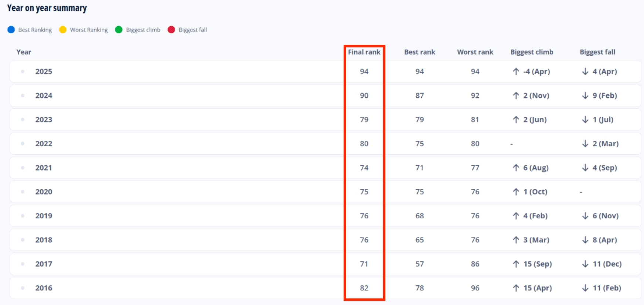This screenshot has height=305, width=644.
Task: Click the down arrow in 2024 Biggest fall
Action: pos(585,95)
